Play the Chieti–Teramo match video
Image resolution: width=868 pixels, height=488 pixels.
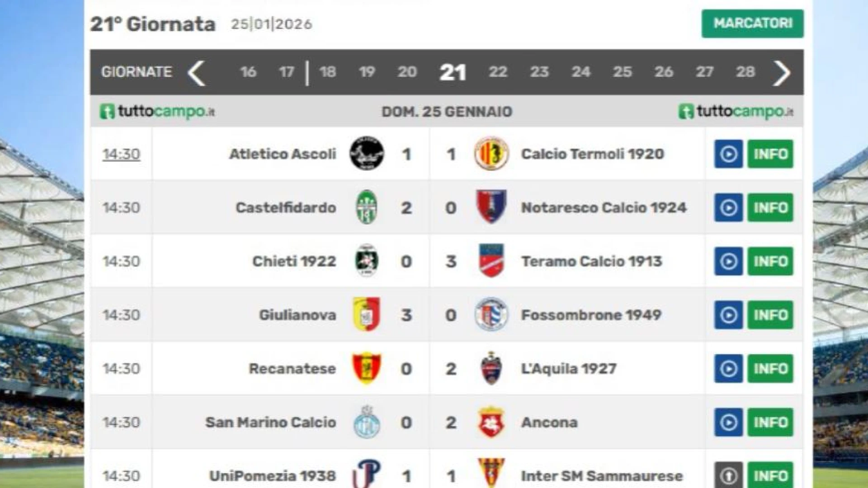coord(728,261)
